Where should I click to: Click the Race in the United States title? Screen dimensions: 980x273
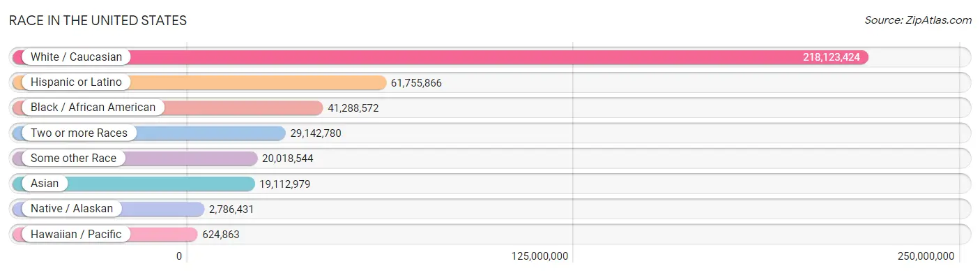[98, 20]
